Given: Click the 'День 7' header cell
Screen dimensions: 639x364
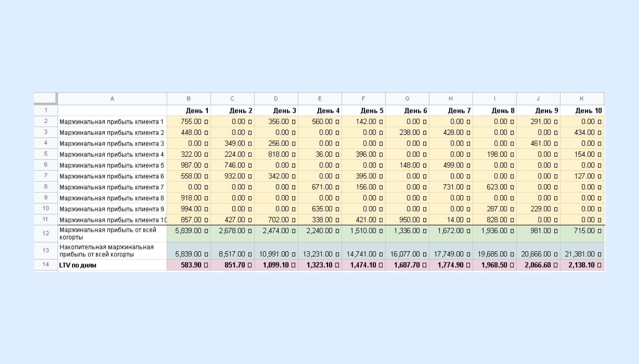Looking at the screenshot, I should point(451,110).
